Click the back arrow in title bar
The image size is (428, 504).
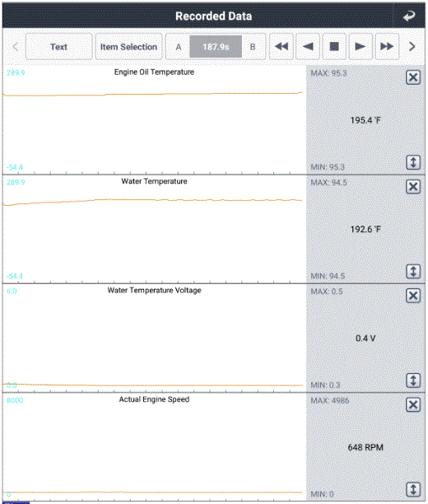[409, 16]
